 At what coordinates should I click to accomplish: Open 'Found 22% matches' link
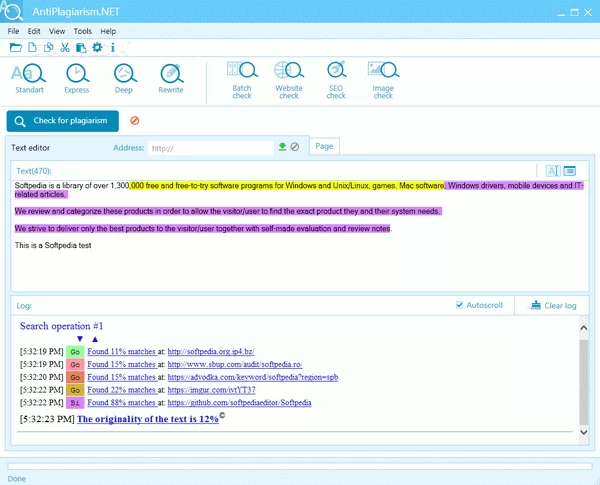[x=122, y=390]
